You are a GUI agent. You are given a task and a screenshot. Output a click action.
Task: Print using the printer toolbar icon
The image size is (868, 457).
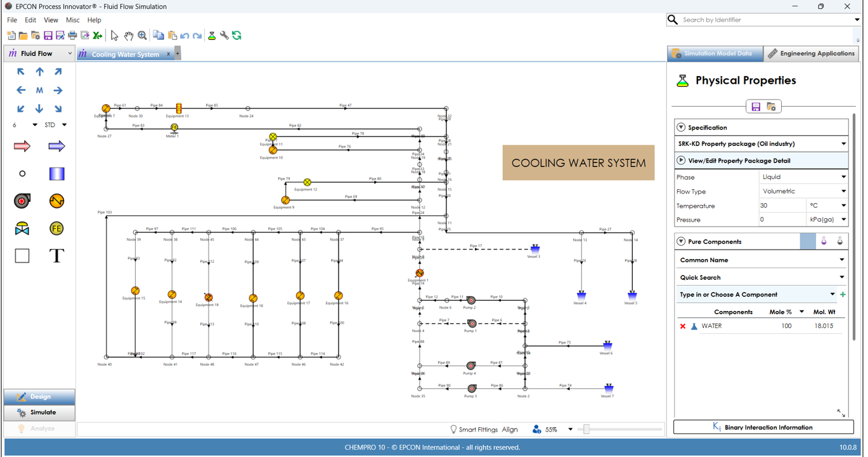72,36
